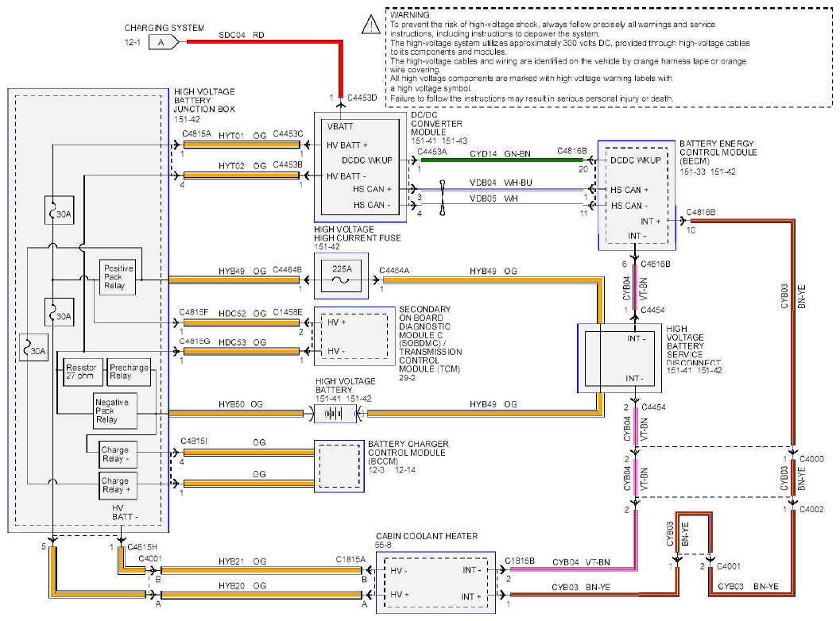Click the Precharge Relay box
The width and height of the screenshot is (840, 621).
(129, 372)
